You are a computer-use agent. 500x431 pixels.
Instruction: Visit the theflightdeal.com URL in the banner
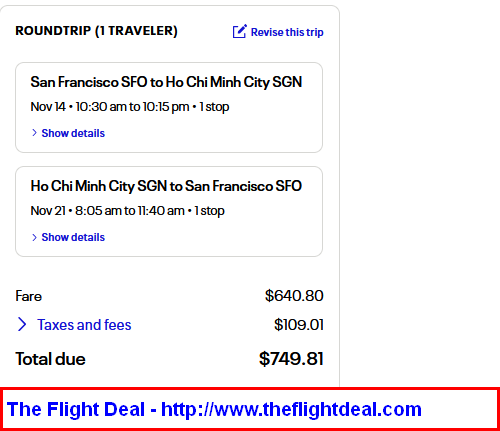pyautogui.click(x=291, y=409)
